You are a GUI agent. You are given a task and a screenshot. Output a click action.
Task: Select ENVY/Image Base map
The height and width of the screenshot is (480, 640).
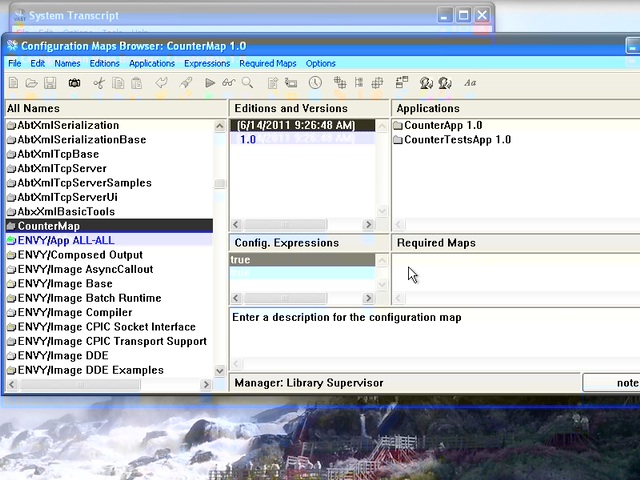(109, 283)
